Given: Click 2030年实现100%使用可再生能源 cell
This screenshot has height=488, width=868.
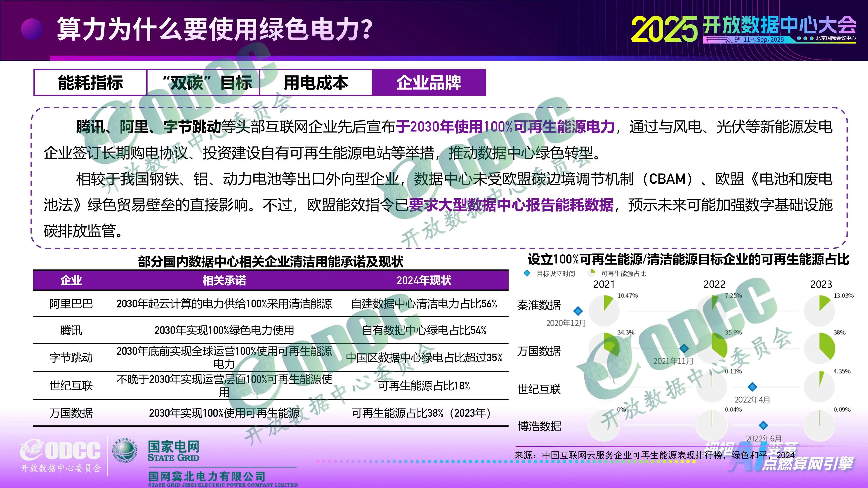Looking at the screenshot, I should pyautogui.click(x=224, y=413).
